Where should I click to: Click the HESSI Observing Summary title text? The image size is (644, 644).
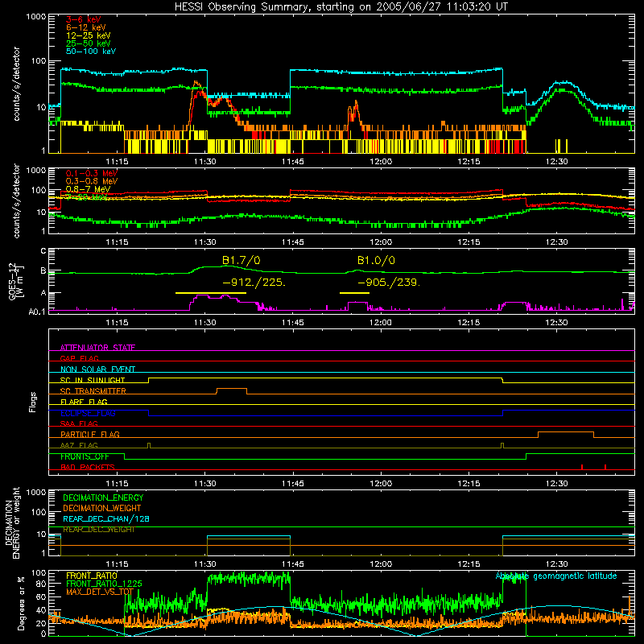coord(341,7)
